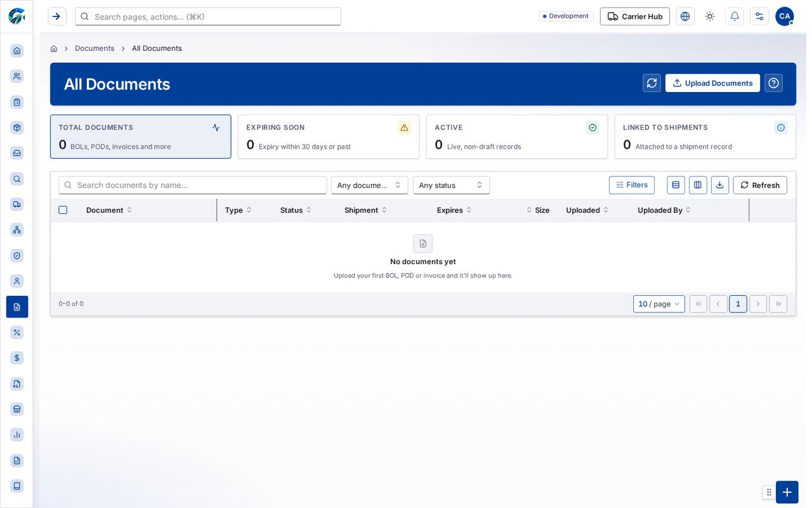Select the Expiring Soon stat card
The width and height of the screenshot is (812, 508).
pos(329,137)
